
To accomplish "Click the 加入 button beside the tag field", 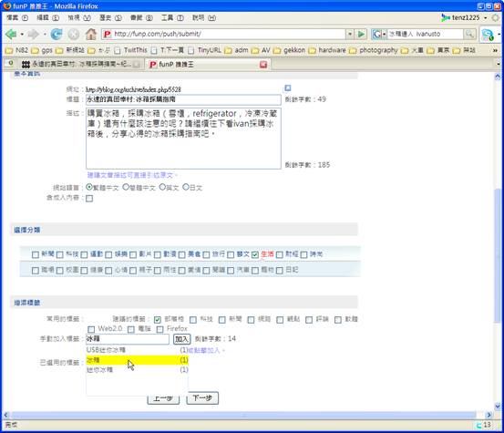I will [x=182, y=339].
